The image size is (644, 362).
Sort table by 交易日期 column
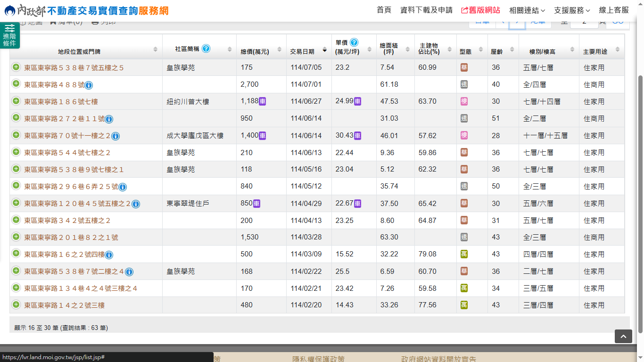324,50
